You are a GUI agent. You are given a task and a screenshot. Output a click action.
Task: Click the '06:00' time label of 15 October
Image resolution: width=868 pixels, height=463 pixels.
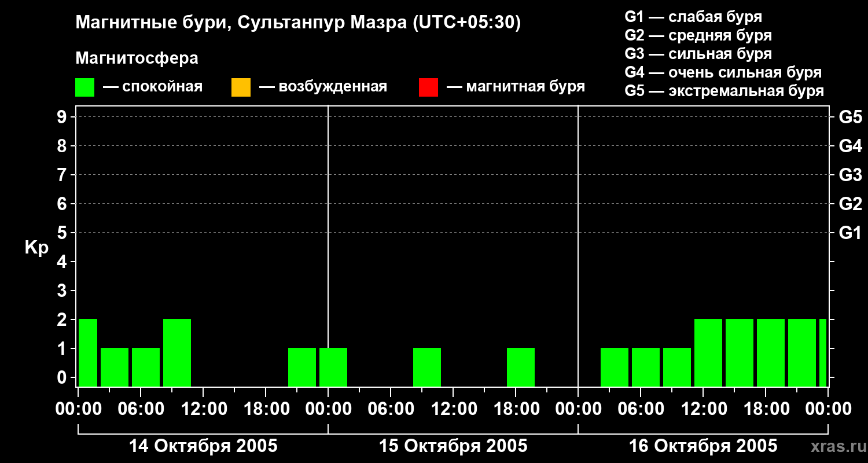point(391,409)
